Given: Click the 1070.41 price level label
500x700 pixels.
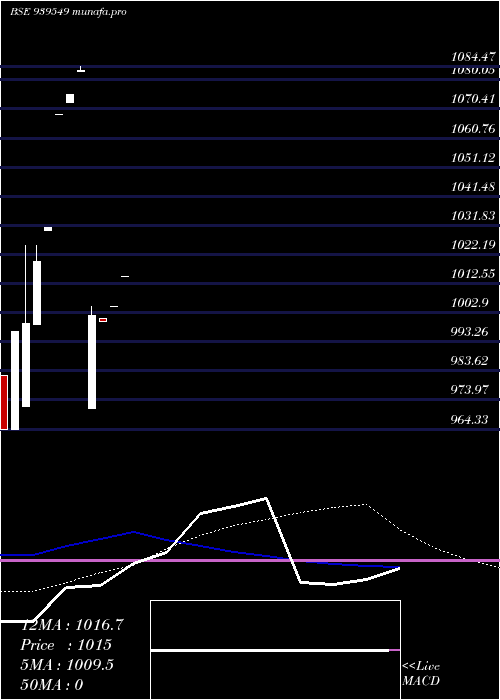Looking at the screenshot, I should 473,98.
